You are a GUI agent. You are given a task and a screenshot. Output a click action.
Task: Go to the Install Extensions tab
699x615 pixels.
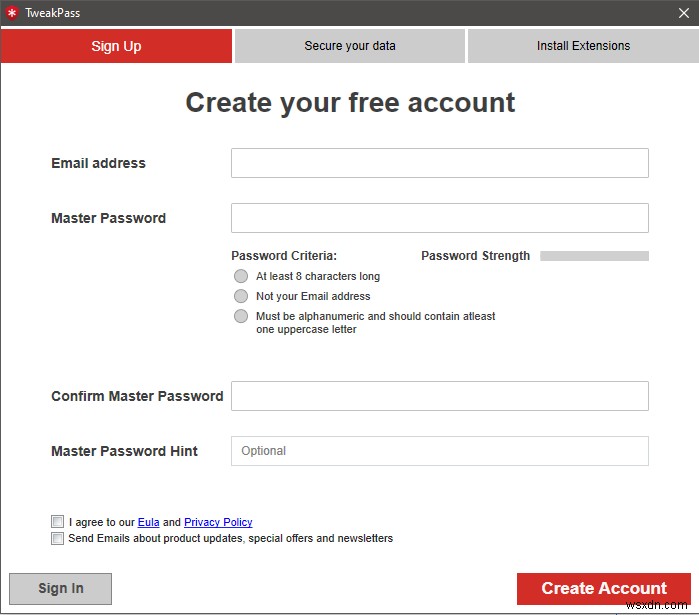pyautogui.click(x=583, y=46)
